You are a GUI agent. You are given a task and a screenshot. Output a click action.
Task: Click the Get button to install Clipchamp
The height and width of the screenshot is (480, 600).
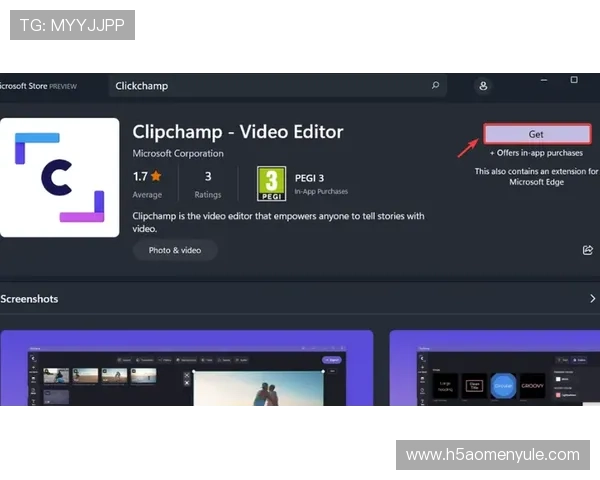tap(536, 134)
